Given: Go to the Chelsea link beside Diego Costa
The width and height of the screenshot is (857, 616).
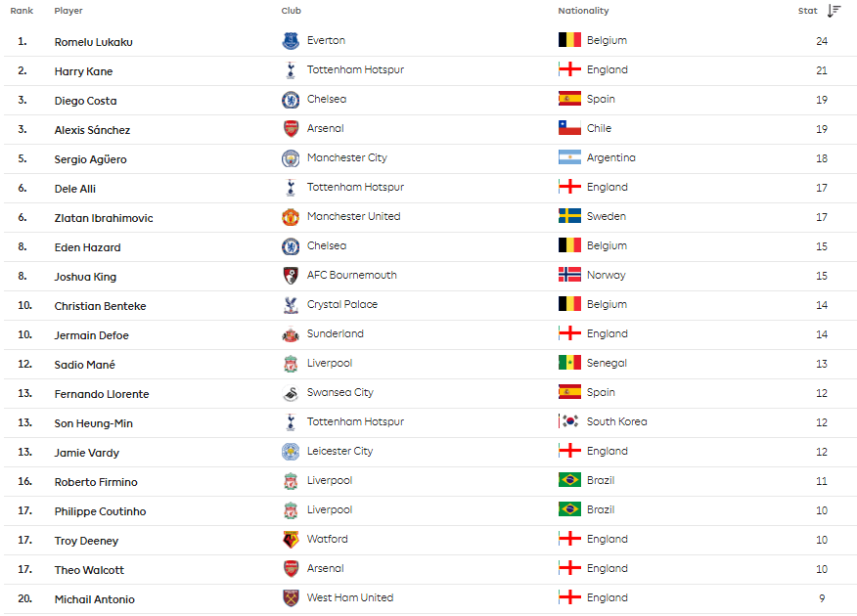Looking at the screenshot, I should pos(326,100).
